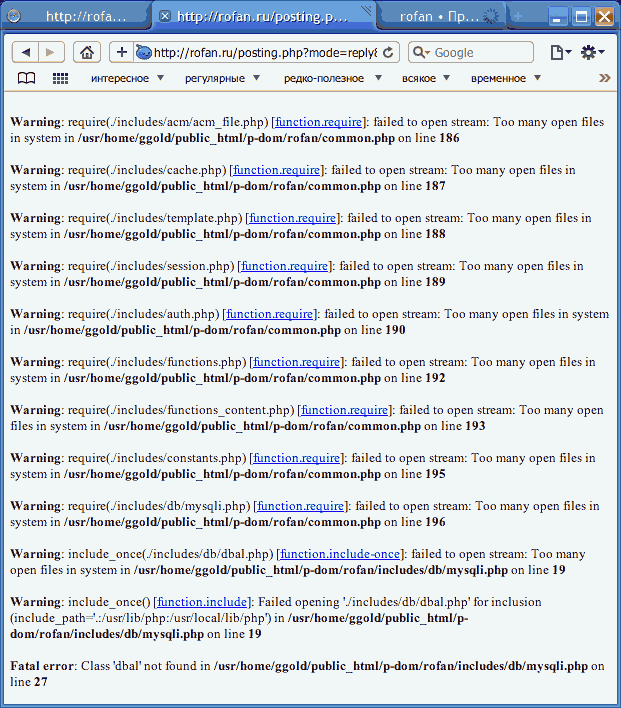Click the browser compass icon in title bar
This screenshot has width=621, height=708.
click(x=14, y=17)
